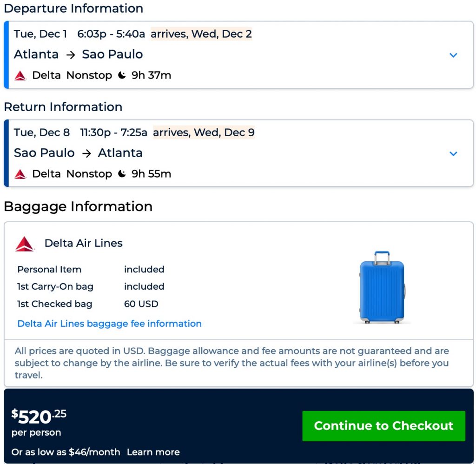
Task: Open Delta Air Lines baggage fee information link
Action: coord(109,324)
